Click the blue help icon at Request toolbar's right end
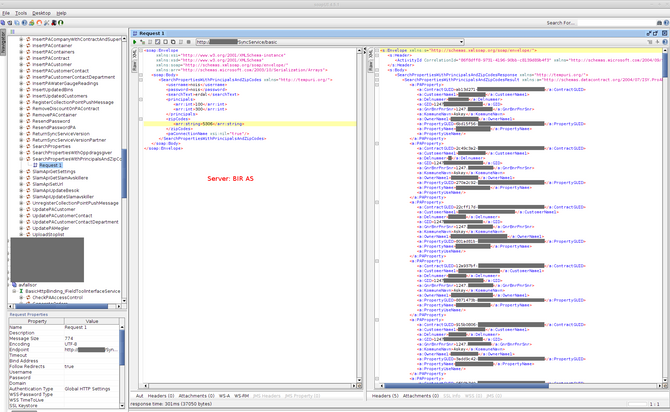670x412 pixels. pos(665,42)
